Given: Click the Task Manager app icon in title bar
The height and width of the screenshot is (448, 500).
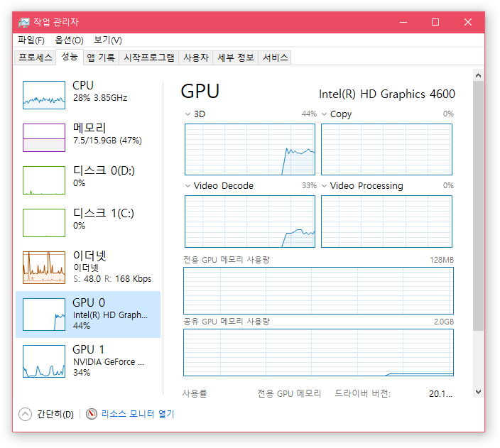Looking at the screenshot, I should click(23, 22).
